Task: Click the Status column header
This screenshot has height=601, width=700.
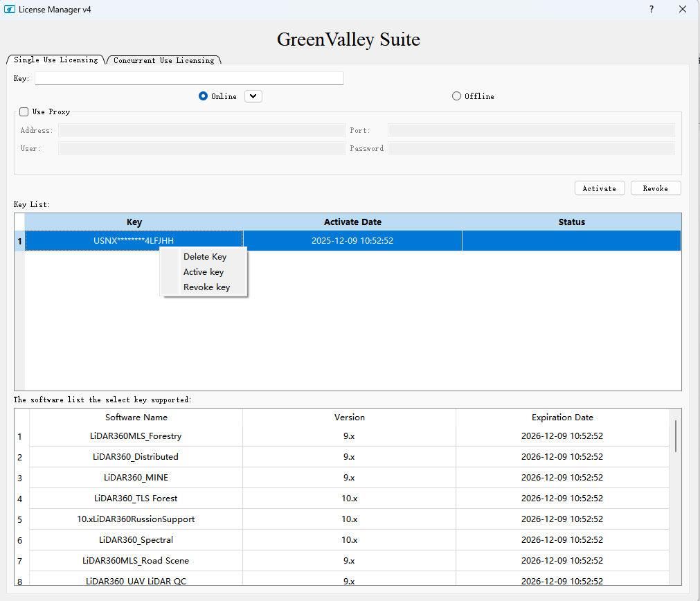Action: 571,222
